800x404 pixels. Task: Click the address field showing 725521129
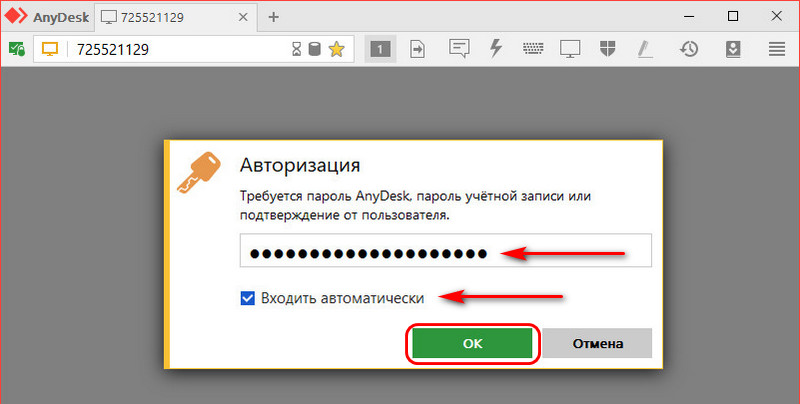pyautogui.click(x=194, y=49)
